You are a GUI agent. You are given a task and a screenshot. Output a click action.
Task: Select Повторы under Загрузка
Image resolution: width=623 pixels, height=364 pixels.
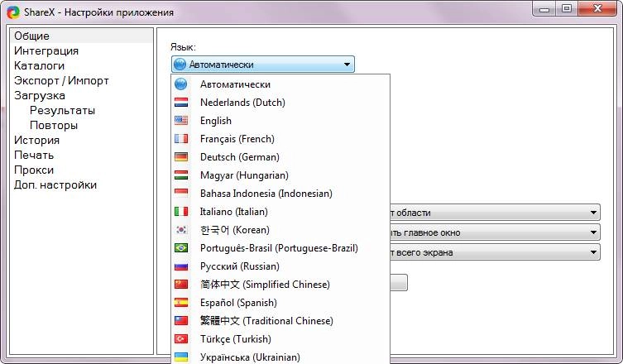(x=54, y=125)
